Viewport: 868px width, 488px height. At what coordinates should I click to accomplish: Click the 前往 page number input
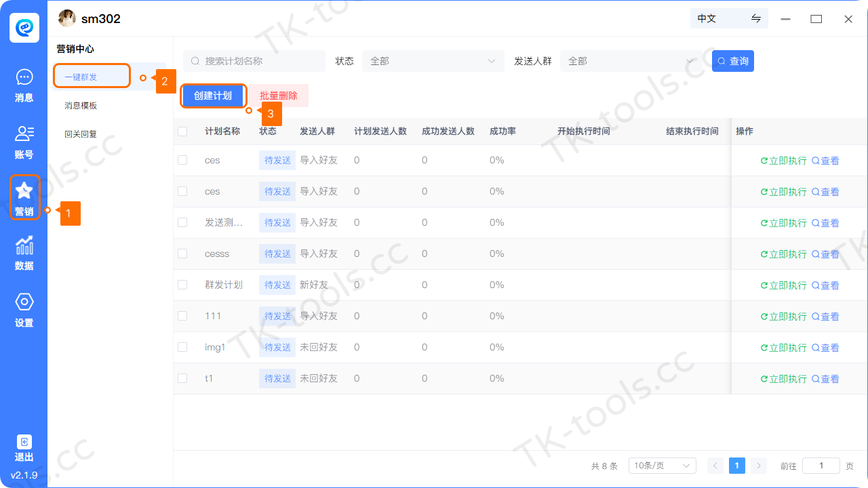pos(821,466)
